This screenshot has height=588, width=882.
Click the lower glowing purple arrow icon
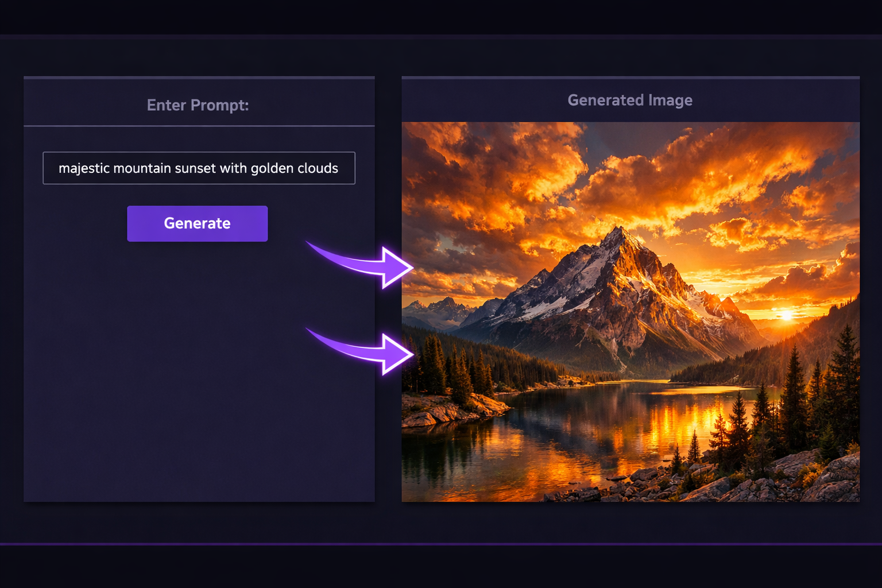point(359,349)
